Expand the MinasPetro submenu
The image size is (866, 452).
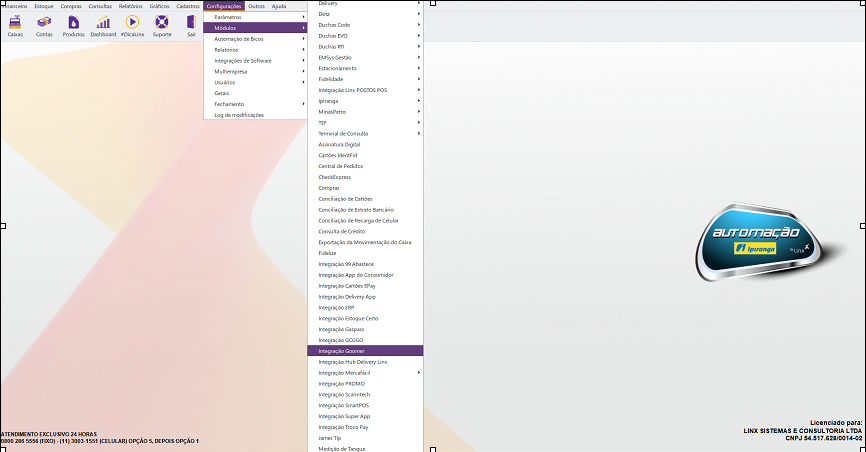[x=365, y=112]
